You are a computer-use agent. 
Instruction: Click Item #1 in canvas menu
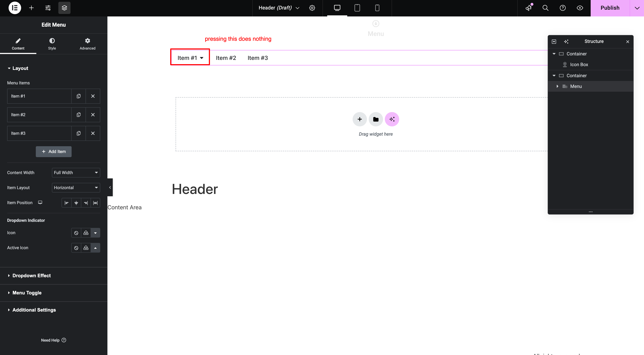pyautogui.click(x=190, y=58)
